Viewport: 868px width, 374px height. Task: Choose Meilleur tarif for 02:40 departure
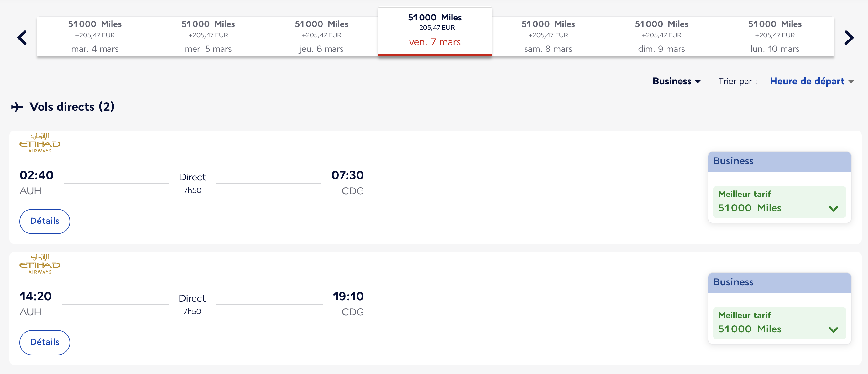[779, 202]
